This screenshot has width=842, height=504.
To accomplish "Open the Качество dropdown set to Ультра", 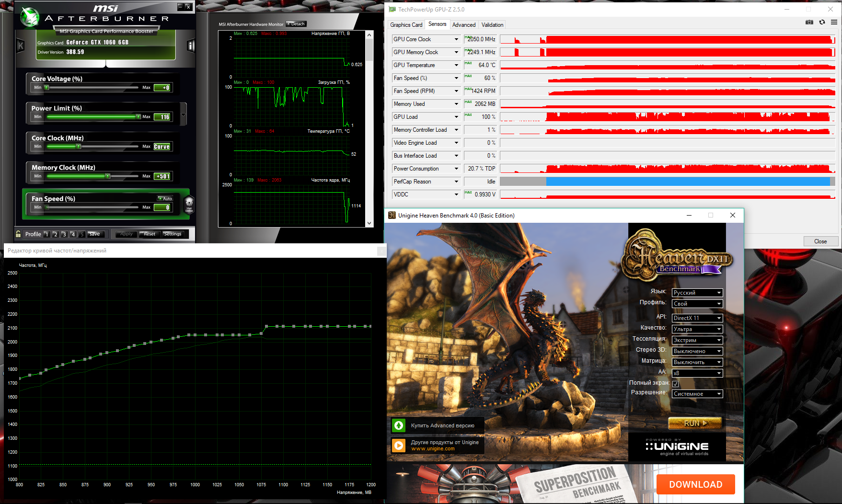I will (697, 329).
